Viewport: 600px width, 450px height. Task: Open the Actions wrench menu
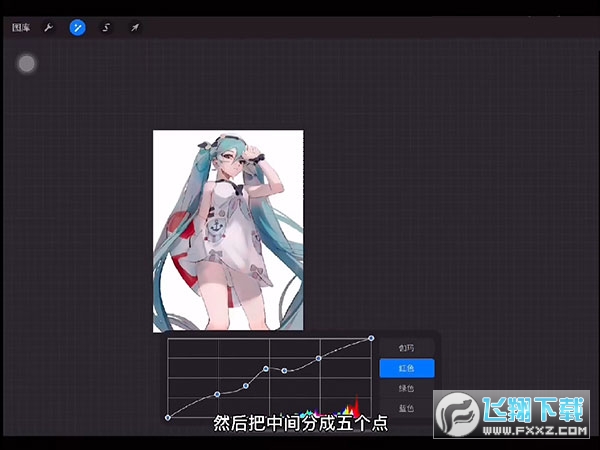49,28
